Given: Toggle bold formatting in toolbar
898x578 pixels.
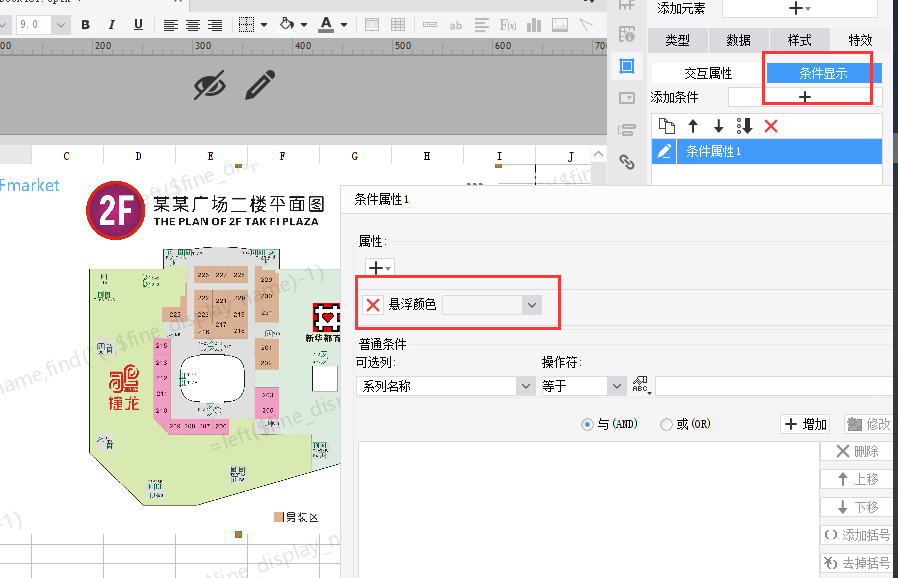Looking at the screenshot, I should (x=85, y=25).
